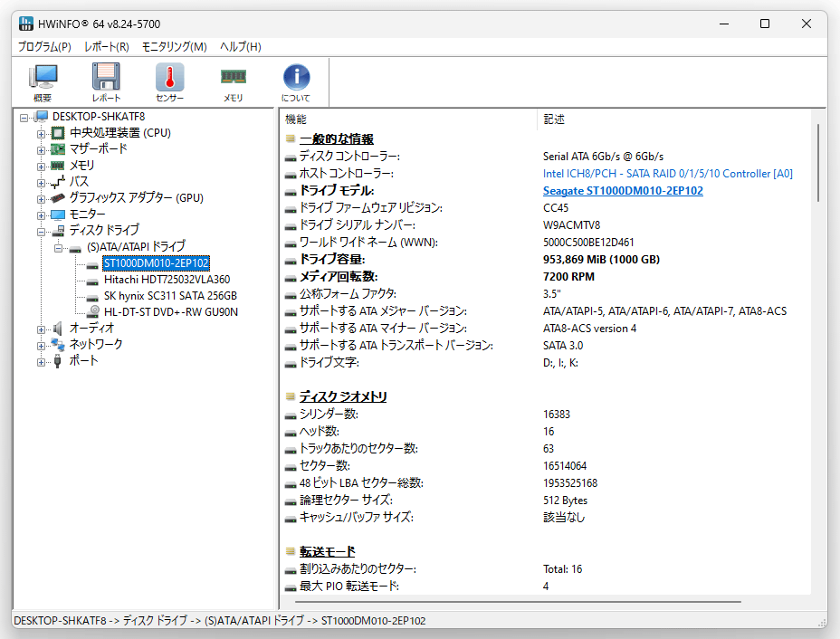
Task: Open the について info icon
Action: pyautogui.click(x=296, y=82)
